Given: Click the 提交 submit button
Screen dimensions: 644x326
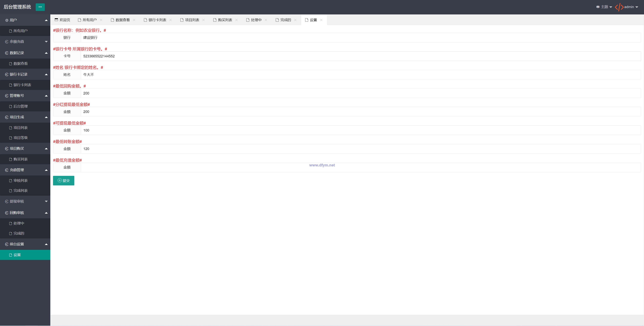Looking at the screenshot, I should coord(64,180).
